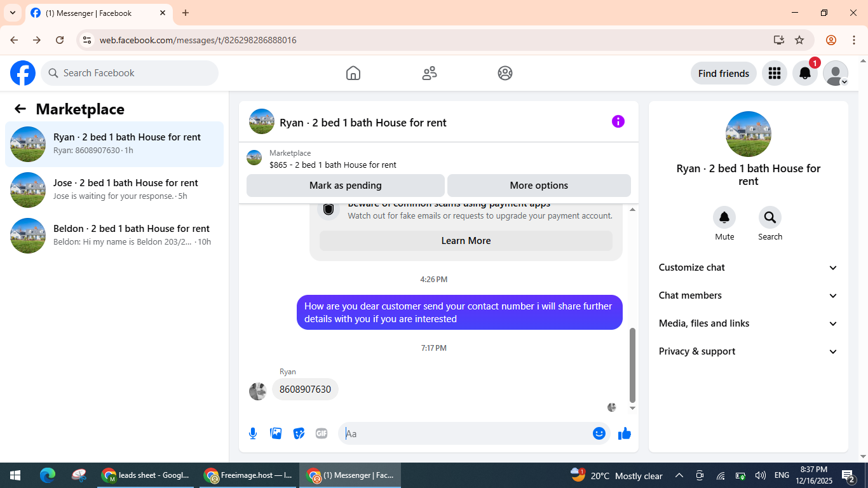The height and width of the screenshot is (488, 868).
Task: Click the Search Facebook field
Action: click(130, 73)
